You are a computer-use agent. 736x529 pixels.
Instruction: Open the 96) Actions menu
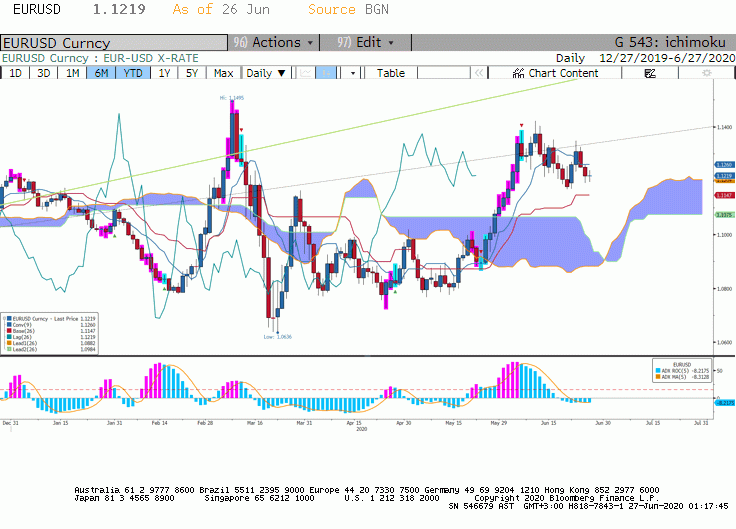tap(274, 42)
